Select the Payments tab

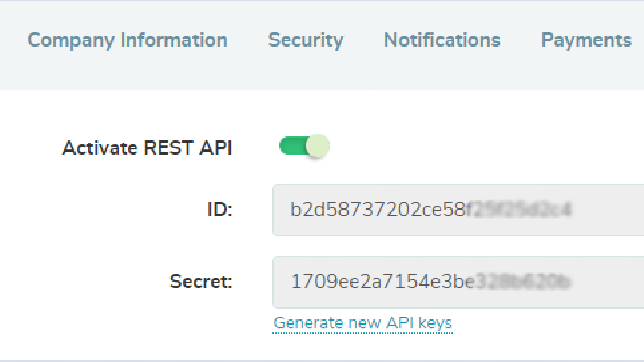coord(586,40)
